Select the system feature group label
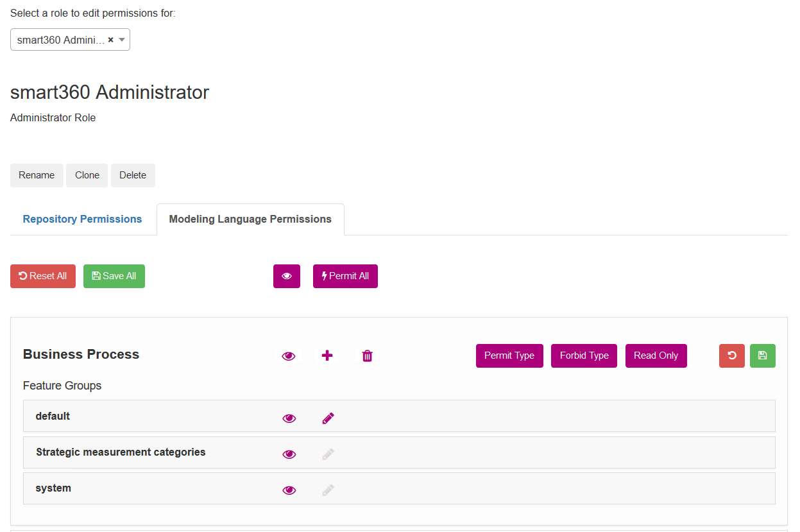The image size is (800, 532). [x=53, y=488]
